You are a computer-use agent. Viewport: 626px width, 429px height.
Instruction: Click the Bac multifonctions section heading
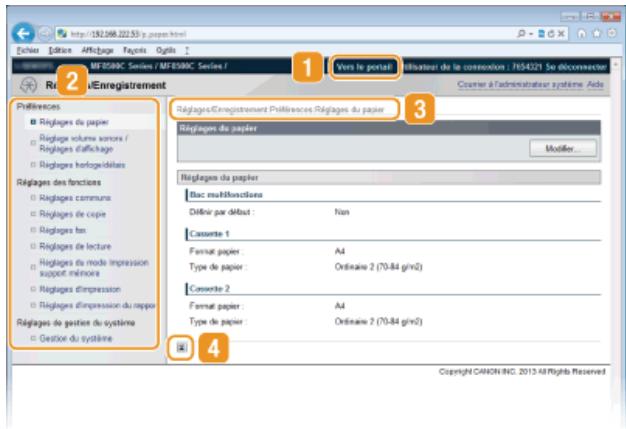(x=226, y=195)
